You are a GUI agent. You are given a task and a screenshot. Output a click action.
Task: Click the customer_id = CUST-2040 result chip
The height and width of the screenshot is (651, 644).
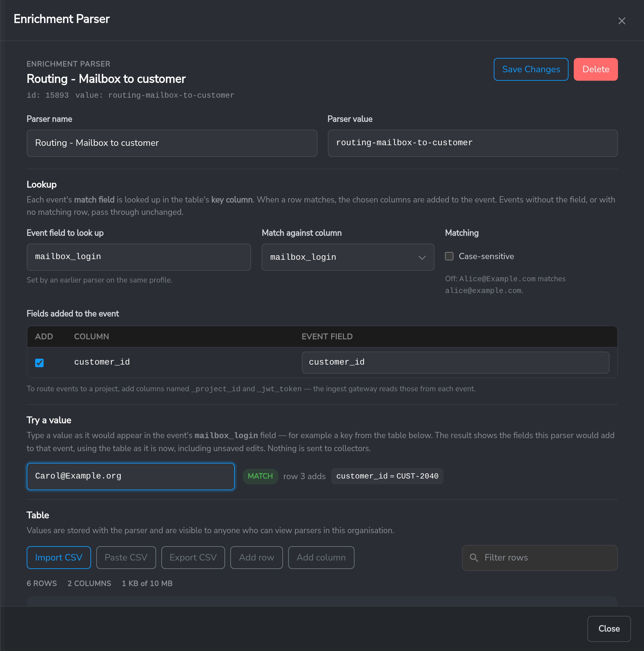pos(387,477)
